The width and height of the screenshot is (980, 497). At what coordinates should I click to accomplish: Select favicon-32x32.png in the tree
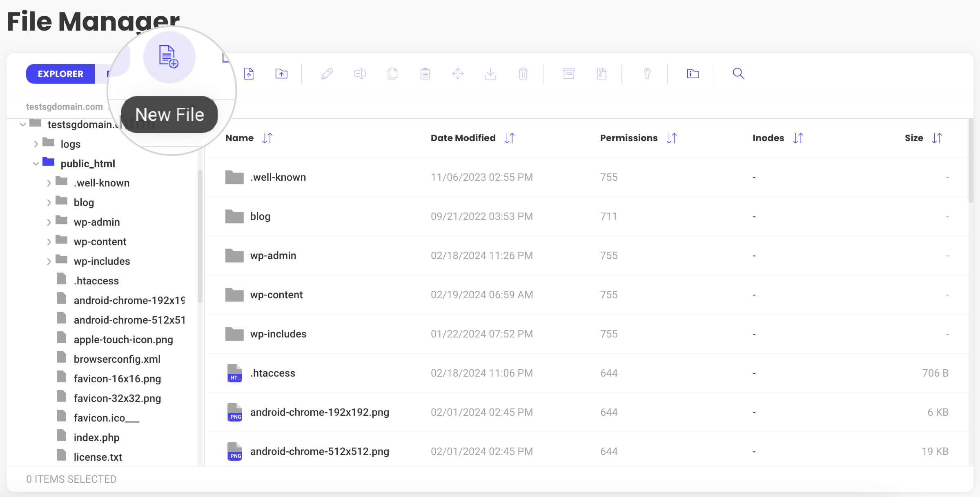coord(117,398)
